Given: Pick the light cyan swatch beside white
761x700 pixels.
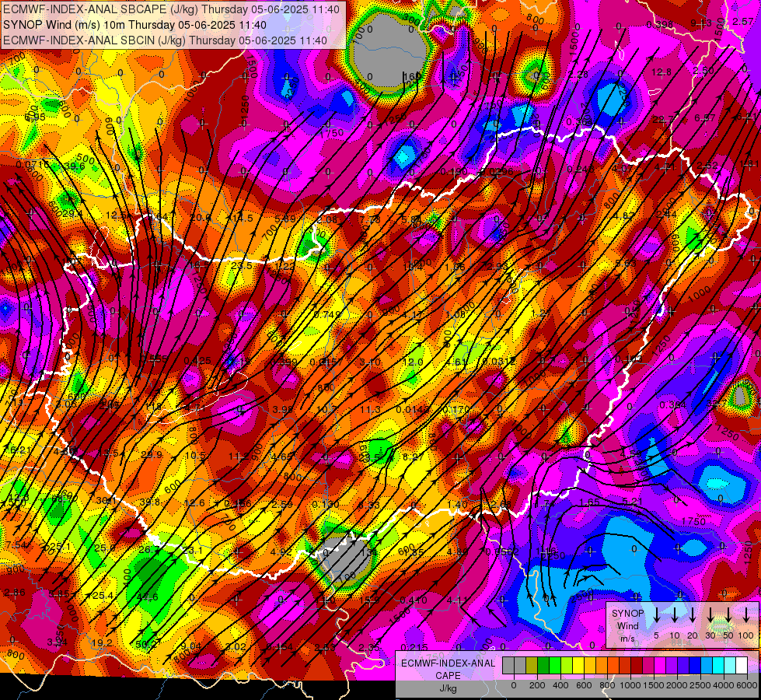Looking at the screenshot, I should tap(731, 665).
